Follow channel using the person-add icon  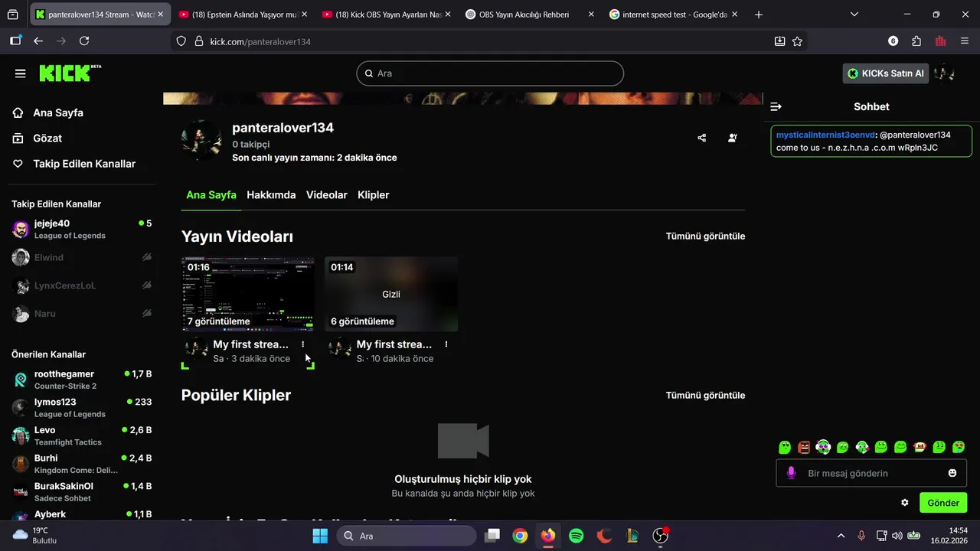[x=733, y=138]
